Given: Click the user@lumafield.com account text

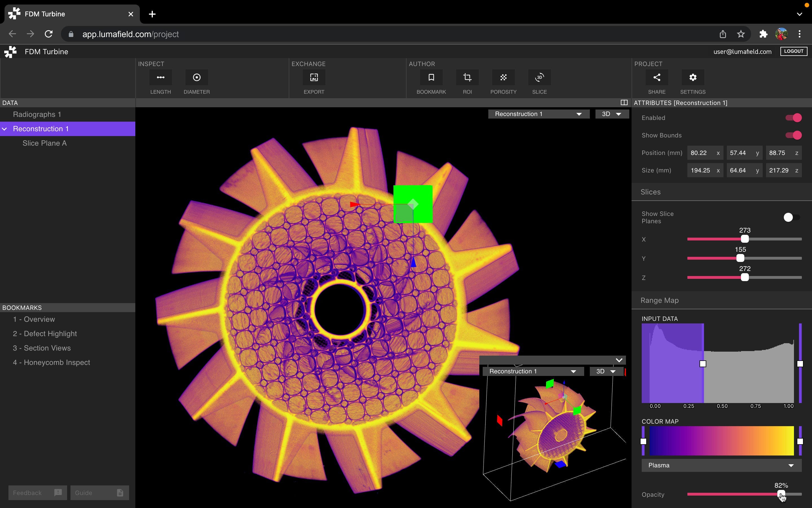Looking at the screenshot, I should 742,52.
